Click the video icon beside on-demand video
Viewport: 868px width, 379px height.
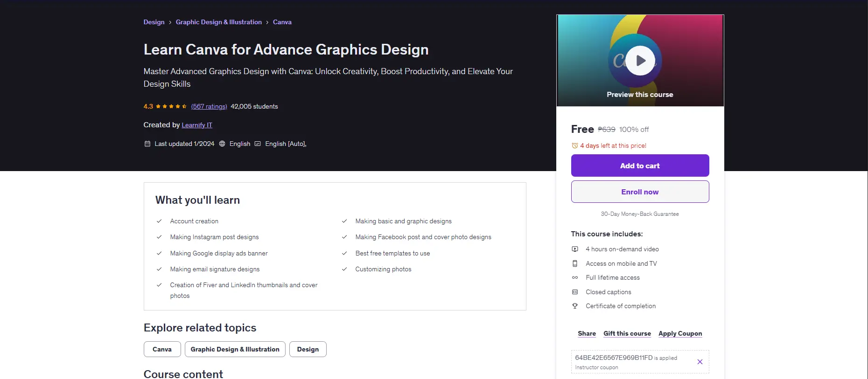pyautogui.click(x=575, y=249)
